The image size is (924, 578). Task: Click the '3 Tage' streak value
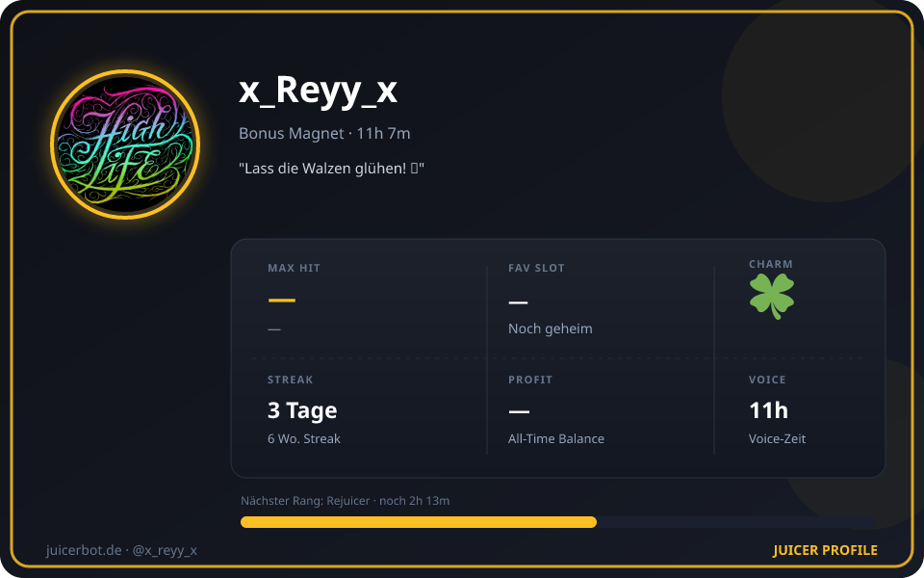(302, 410)
